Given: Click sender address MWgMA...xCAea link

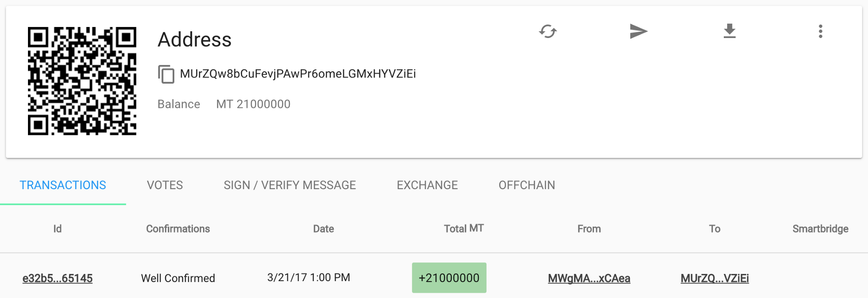Looking at the screenshot, I should (x=589, y=278).
